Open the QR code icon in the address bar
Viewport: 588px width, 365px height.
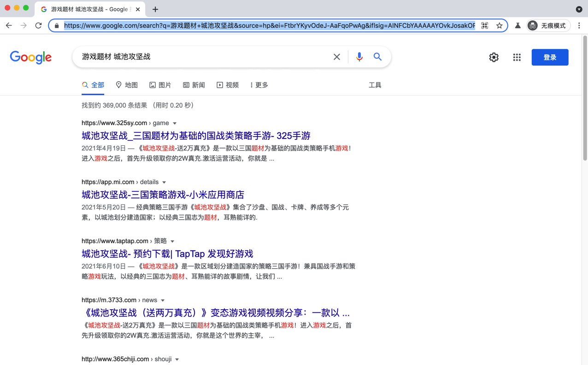click(x=485, y=26)
